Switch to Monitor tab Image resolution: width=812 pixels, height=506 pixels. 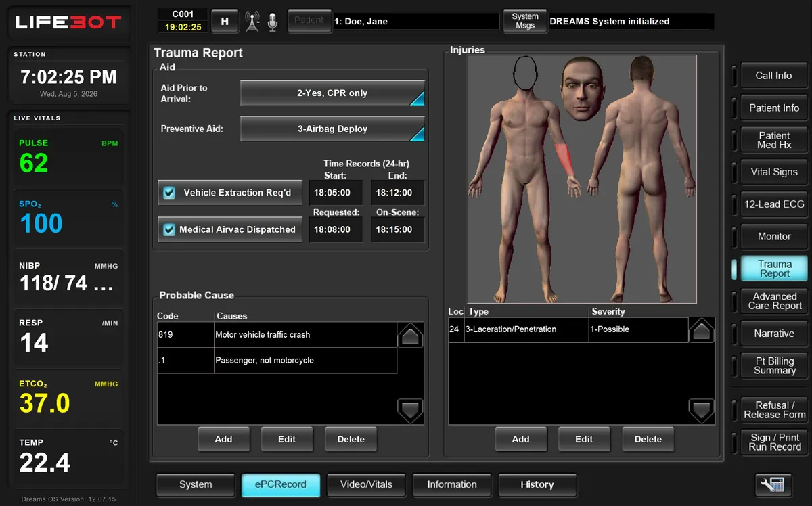pos(773,237)
